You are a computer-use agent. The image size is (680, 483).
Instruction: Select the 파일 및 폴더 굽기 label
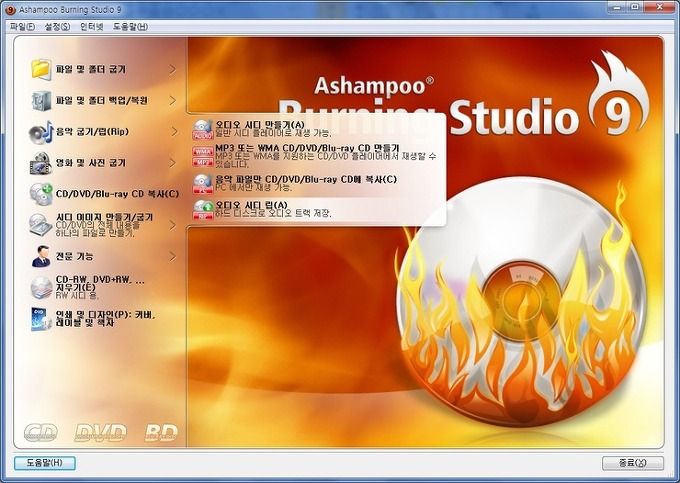coord(91,69)
